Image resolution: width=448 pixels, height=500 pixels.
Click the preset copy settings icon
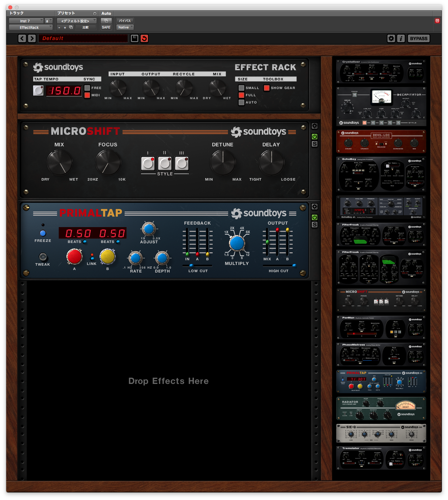point(71,27)
